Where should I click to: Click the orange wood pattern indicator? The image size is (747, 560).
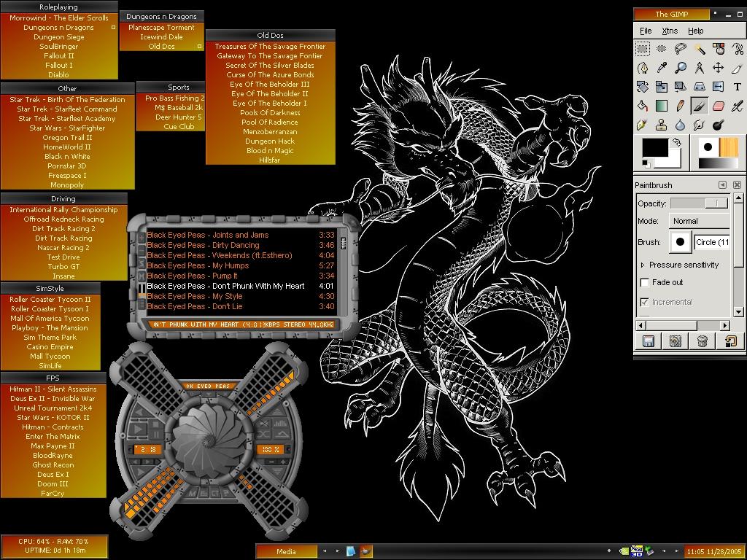tap(728, 147)
